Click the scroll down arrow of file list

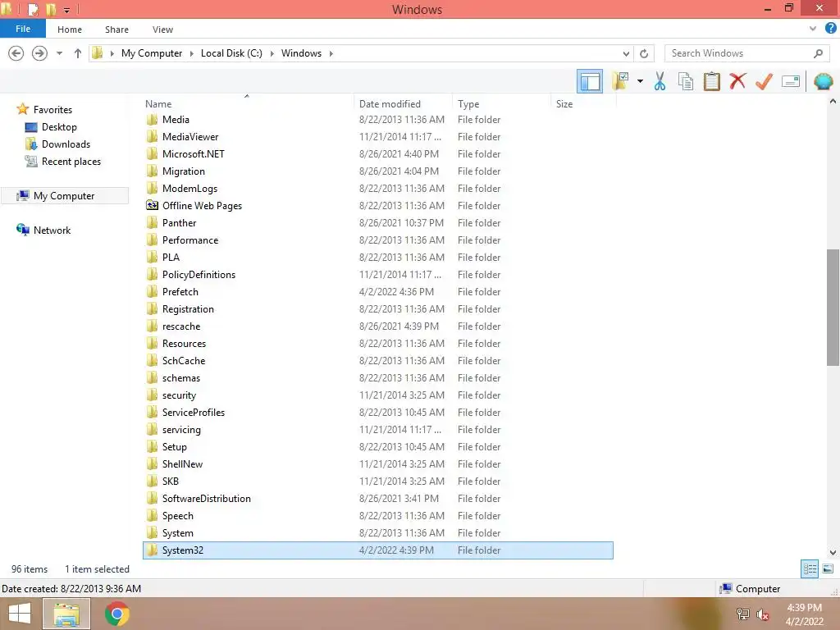click(833, 552)
